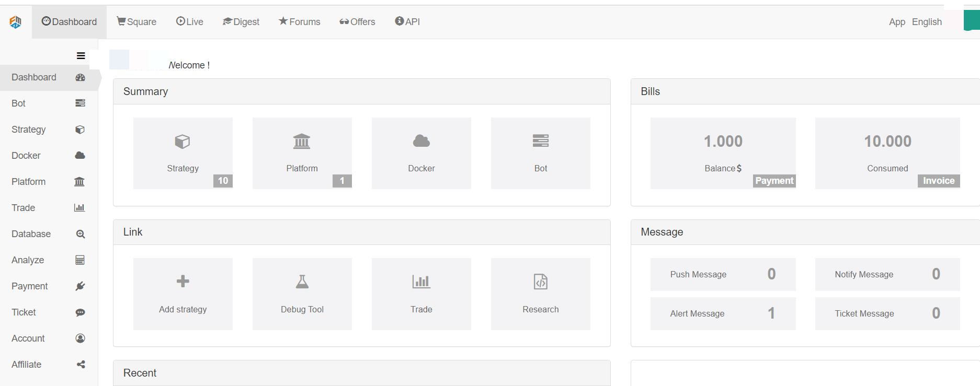Open the Digest navigation item
The height and width of the screenshot is (386, 980).
point(241,22)
